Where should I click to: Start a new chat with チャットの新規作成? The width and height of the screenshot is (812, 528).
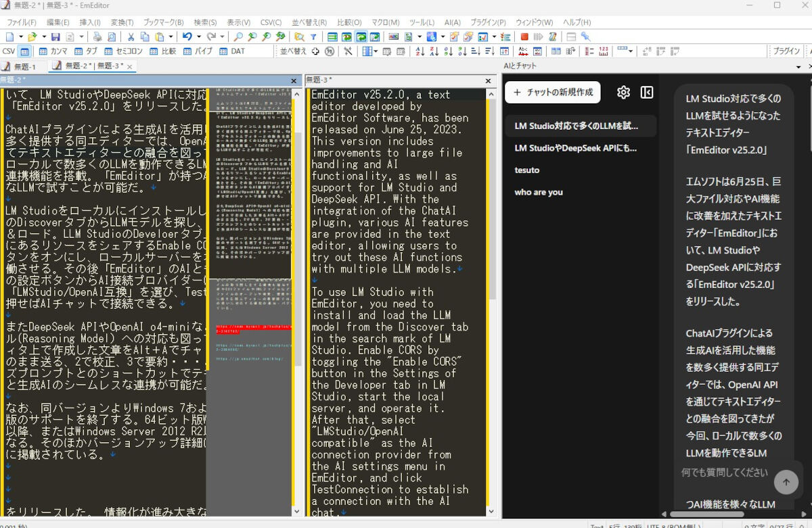click(553, 92)
